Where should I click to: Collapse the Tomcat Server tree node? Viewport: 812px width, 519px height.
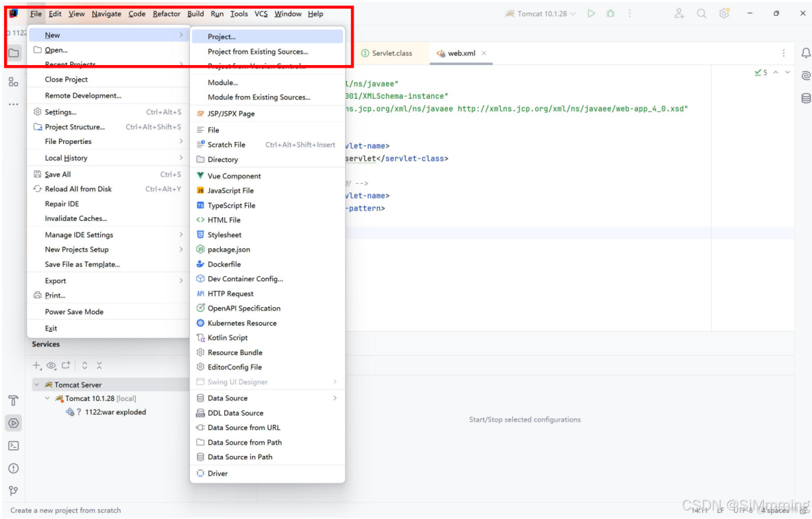37,384
